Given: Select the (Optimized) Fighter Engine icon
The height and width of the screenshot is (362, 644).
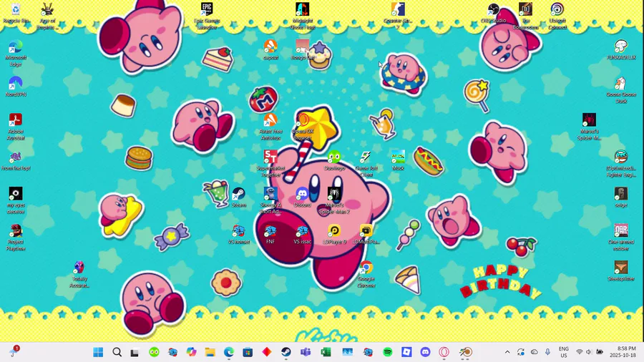Looking at the screenshot, I should coord(621,164).
